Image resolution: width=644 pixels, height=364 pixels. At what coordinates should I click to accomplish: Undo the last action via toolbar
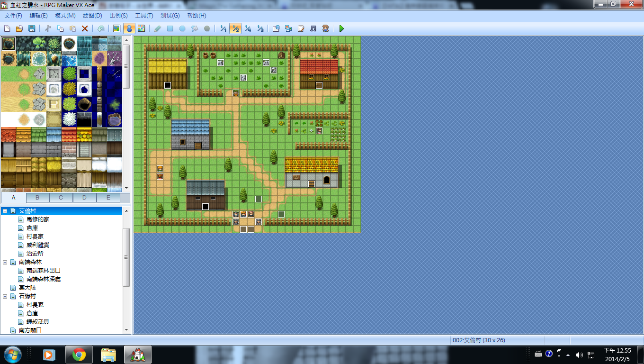pyautogui.click(x=101, y=28)
